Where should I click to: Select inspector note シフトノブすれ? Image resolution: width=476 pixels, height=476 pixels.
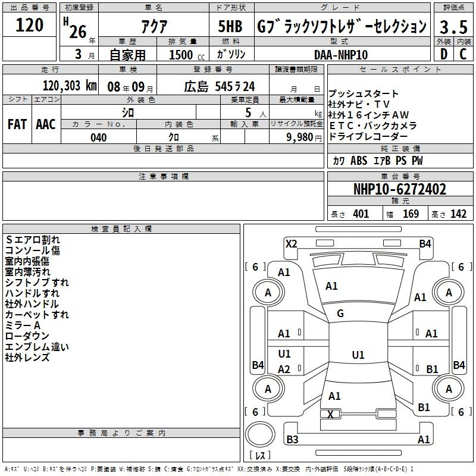(x=37, y=282)
